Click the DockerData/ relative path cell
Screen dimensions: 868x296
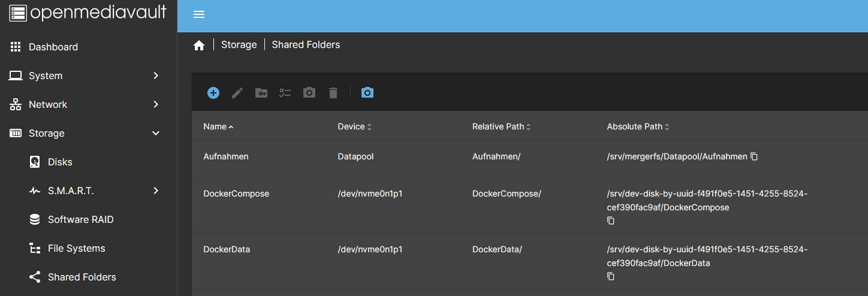point(497,249)
